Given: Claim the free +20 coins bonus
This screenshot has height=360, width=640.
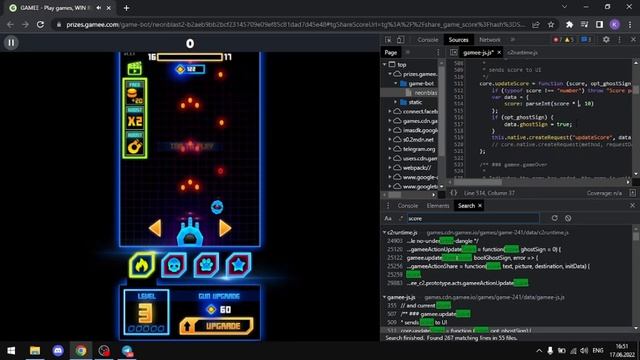Looking at the screenshot, I should 135,93.
